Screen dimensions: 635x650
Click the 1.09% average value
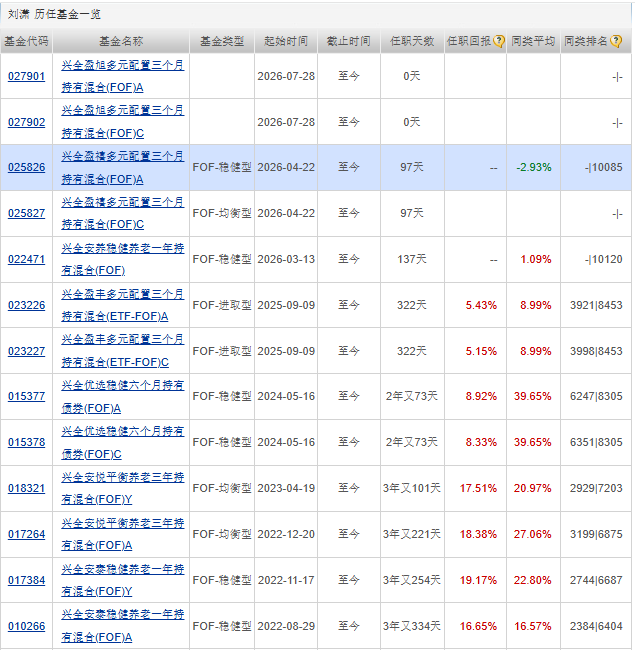536,260
